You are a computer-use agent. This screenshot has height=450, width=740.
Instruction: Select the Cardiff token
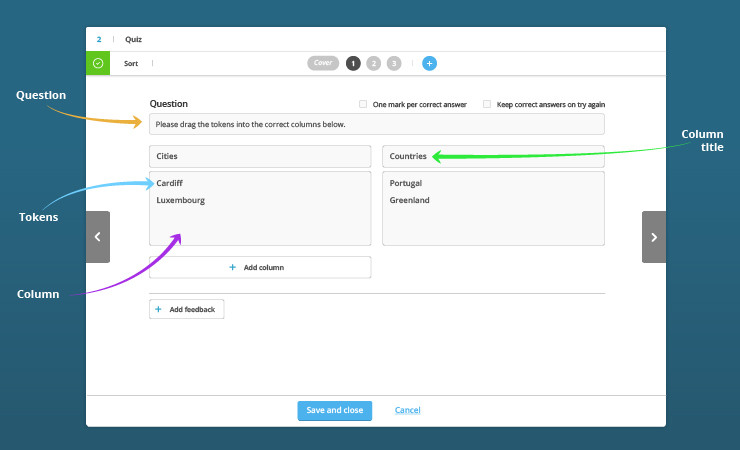click(169, 183)
